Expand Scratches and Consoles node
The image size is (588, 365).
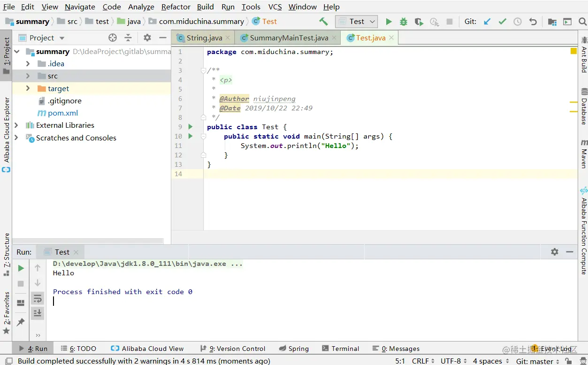[x=17, y=138]
